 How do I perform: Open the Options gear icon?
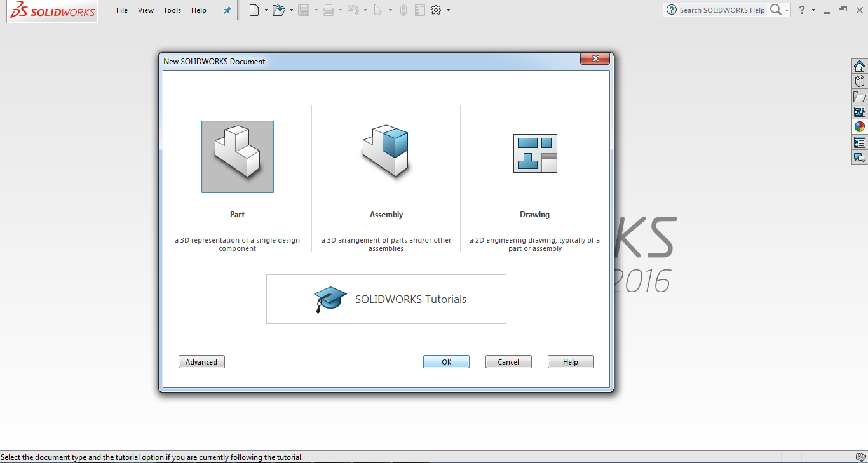[x=436, y=10]
